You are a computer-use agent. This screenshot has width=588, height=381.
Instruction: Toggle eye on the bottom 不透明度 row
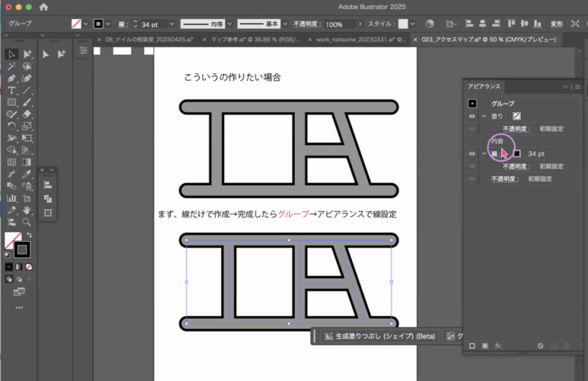pos(472,179)
